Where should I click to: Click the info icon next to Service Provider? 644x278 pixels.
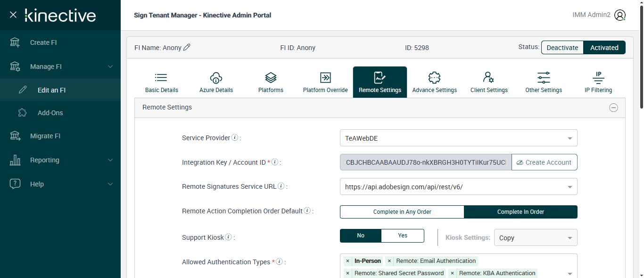(x=235, y=138)
